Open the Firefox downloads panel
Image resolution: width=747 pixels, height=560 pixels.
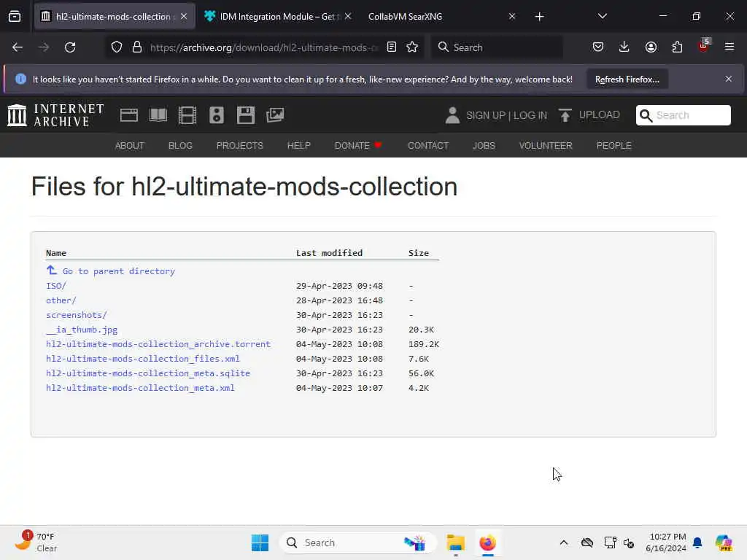point(624,47)
